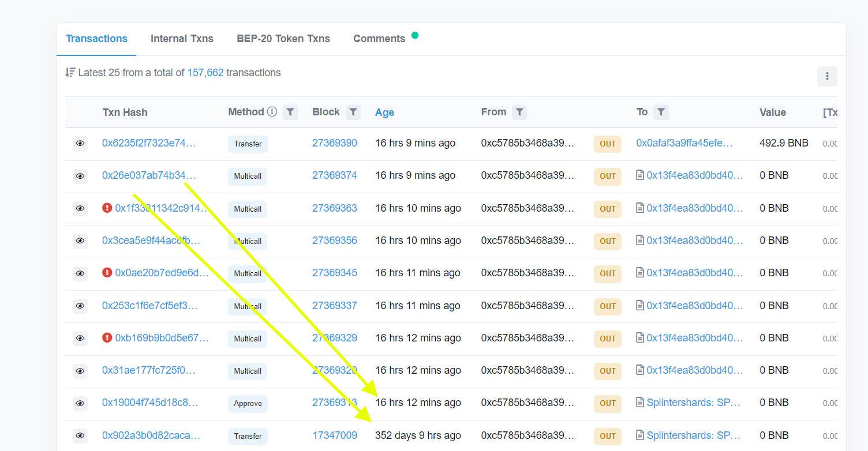Image resolution: width=868 pixels, height=451 pixels.
Task: Click contract file icon in block 27369345 row
Action: coord(640,273)
